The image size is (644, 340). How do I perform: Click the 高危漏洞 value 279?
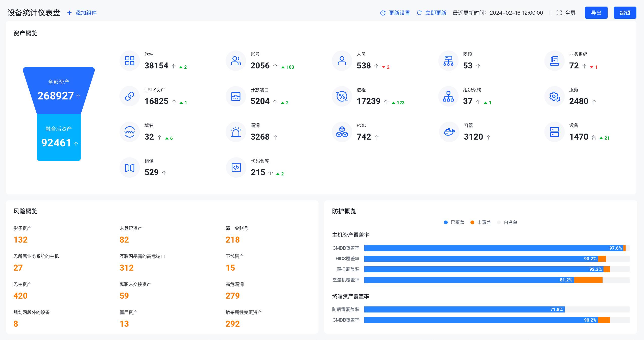point(233,296)
